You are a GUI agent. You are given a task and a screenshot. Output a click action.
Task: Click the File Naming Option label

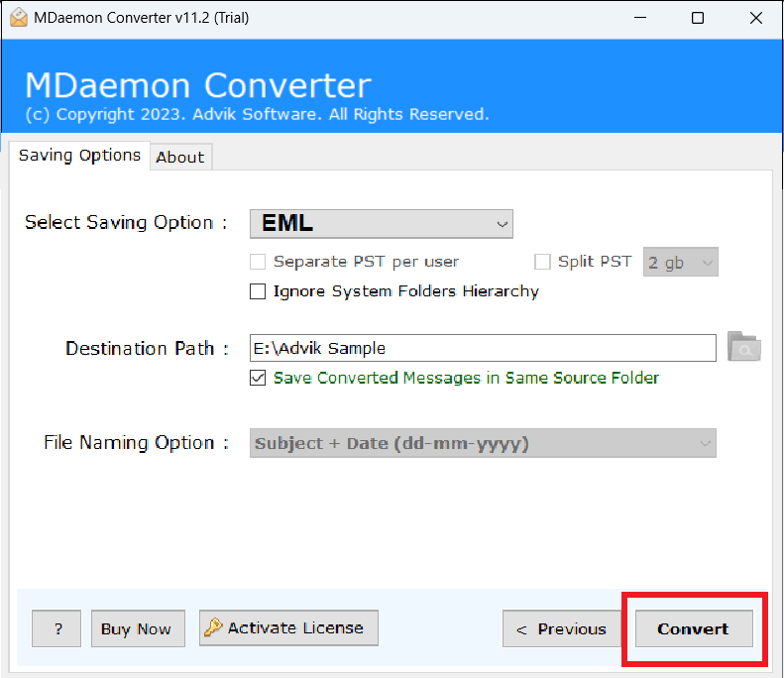(x=136, y=442)
